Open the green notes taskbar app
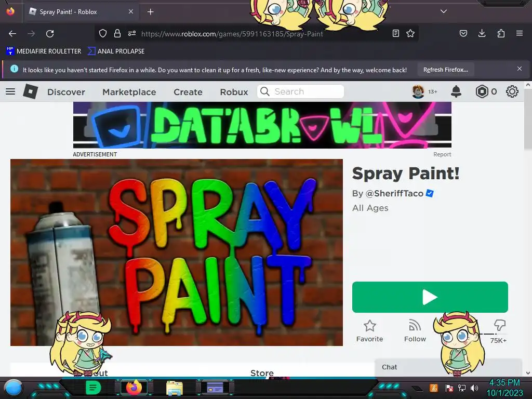 point(93,388)
